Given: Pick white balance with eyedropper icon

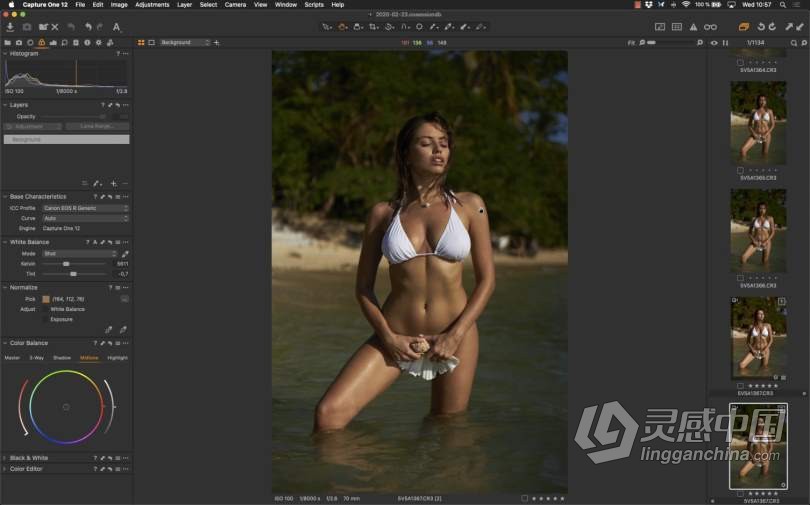Looking at the screenshot, I should [124, 254].
